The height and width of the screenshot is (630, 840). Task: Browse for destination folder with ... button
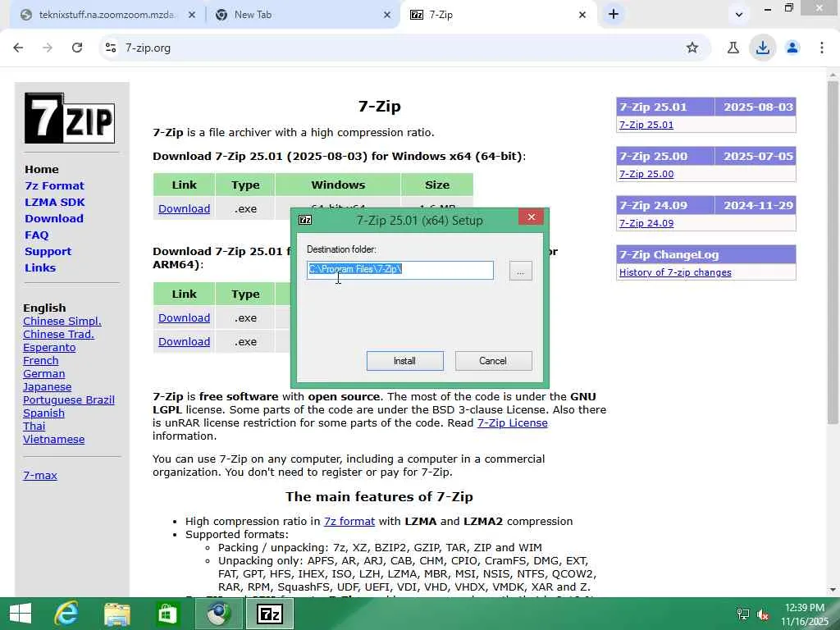pyautogui.click(x=520, y=271)
